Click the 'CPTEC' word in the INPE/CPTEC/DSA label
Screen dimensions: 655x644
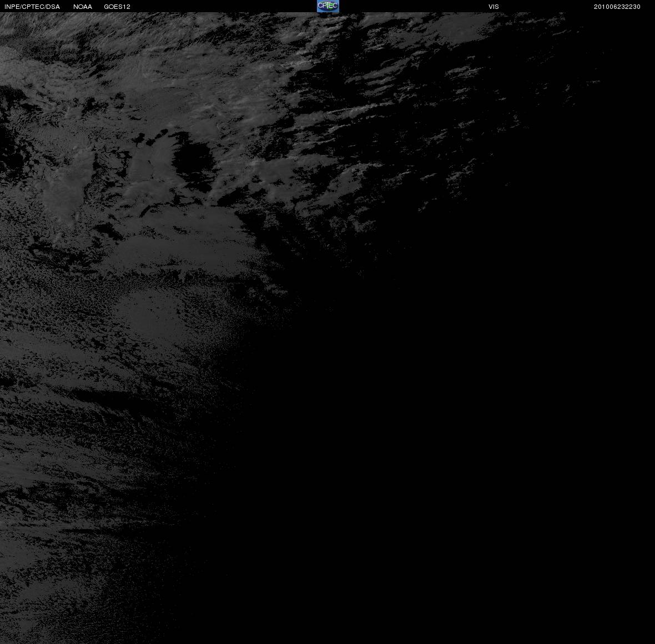coord(32,7)
